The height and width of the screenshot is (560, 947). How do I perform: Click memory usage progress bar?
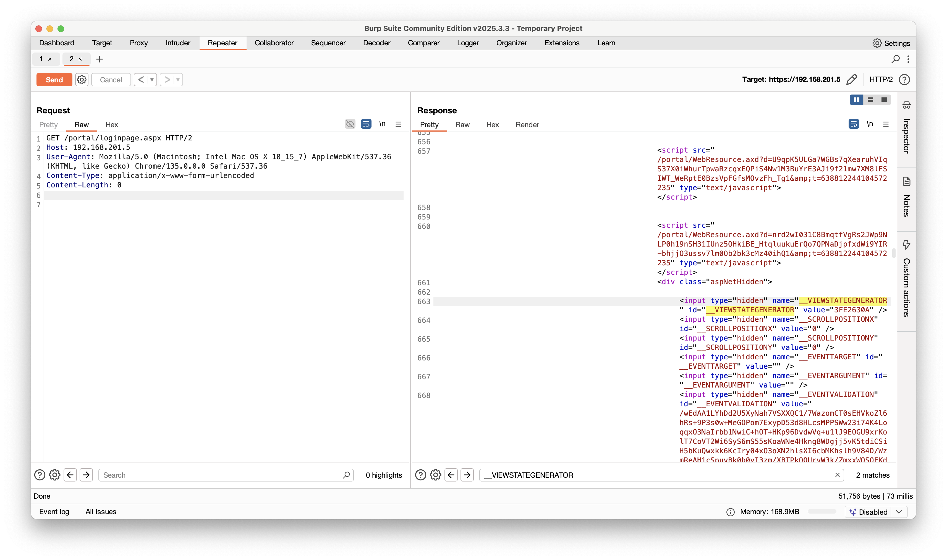(x=822, y=512)
